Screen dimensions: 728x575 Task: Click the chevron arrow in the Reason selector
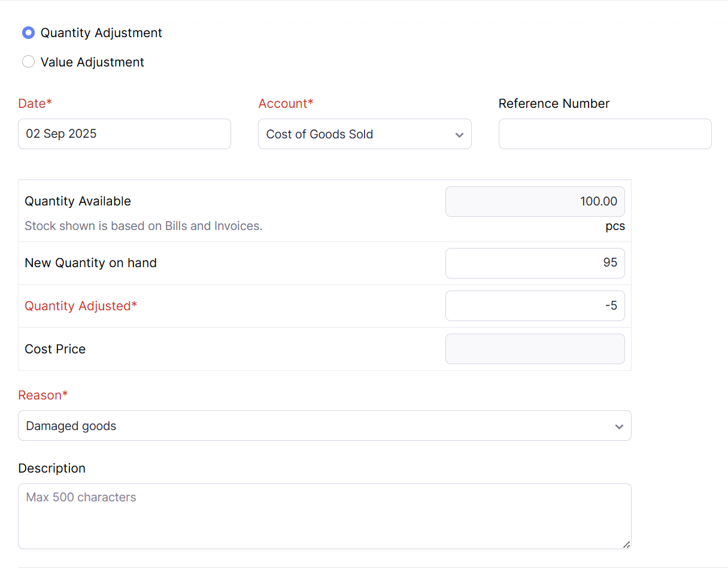619,426
